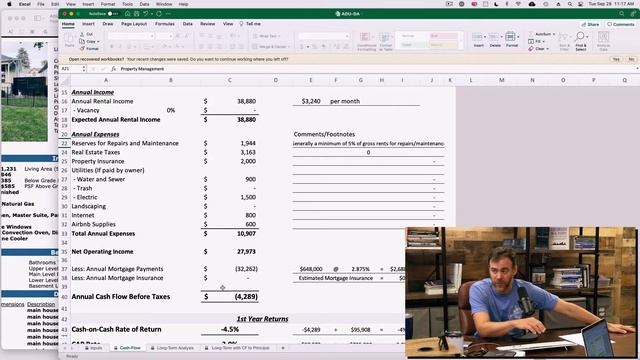The width and height of the screenshot is (640, 360).
Task: Open the Delete cells dropdown arrow
Action: pyautogui.click(x=501, y=37)
